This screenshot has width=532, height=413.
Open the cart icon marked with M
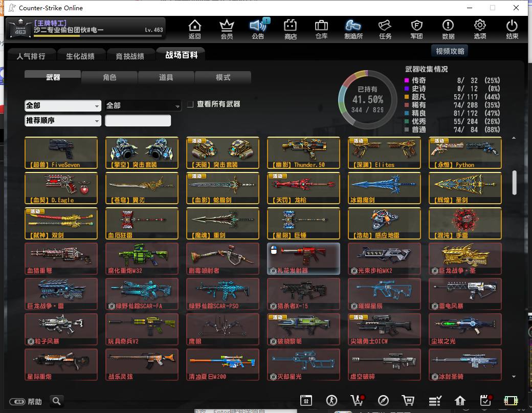pos(408,400)
